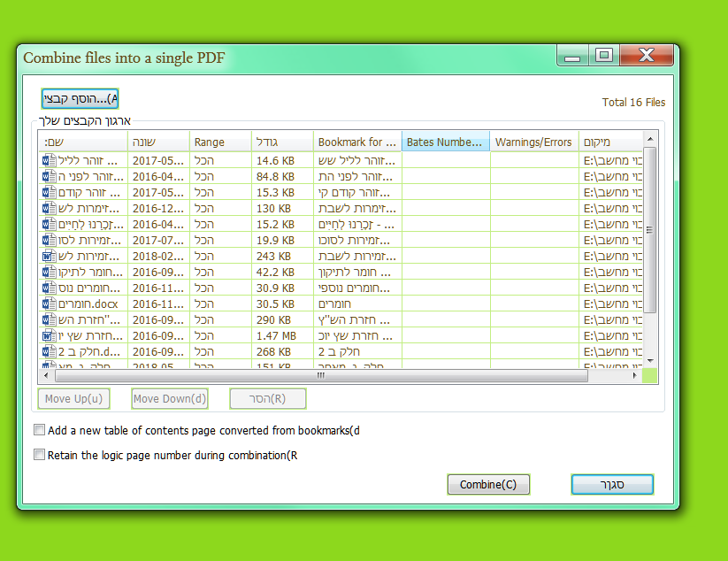
Task: Click the horizontal scrollbar thumb
Action: (321, 375)
